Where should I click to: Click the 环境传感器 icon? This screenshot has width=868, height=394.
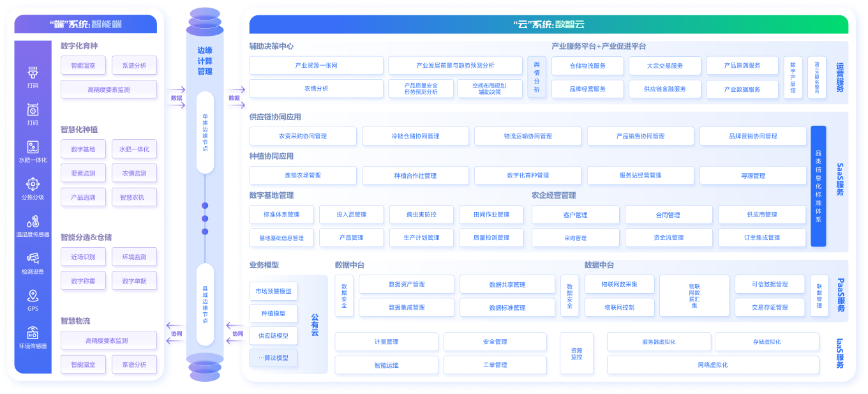33,333
